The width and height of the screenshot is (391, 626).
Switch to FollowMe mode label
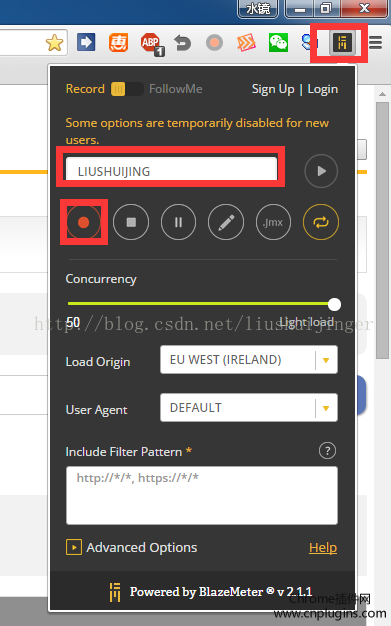[x=176, y=89]
